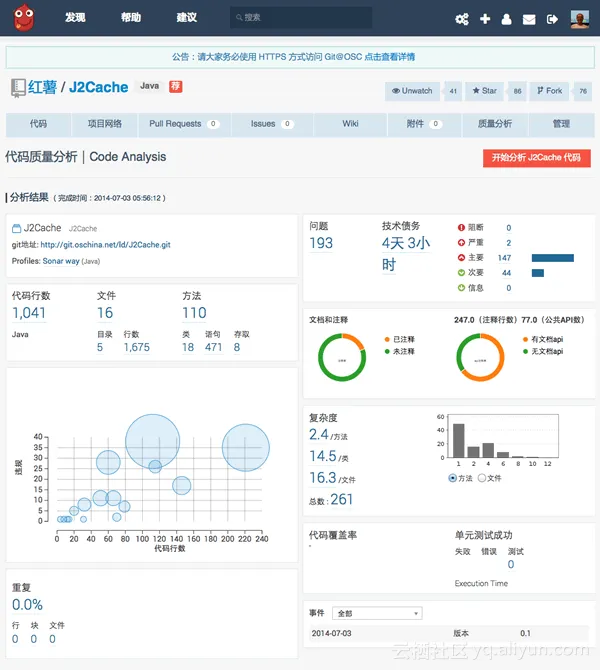Click the red 阻断 blocker severity icon
Image resolution: width=600 pixels, height=670 pixels.
pyautogui.click(x=461, y=227)
